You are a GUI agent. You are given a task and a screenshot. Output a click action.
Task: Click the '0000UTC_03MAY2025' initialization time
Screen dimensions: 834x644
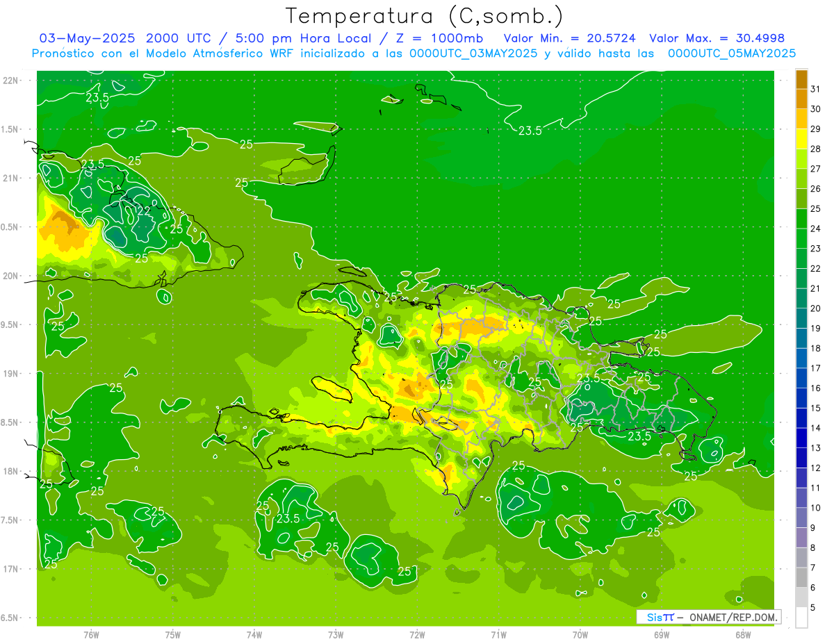tap(473, 53)
